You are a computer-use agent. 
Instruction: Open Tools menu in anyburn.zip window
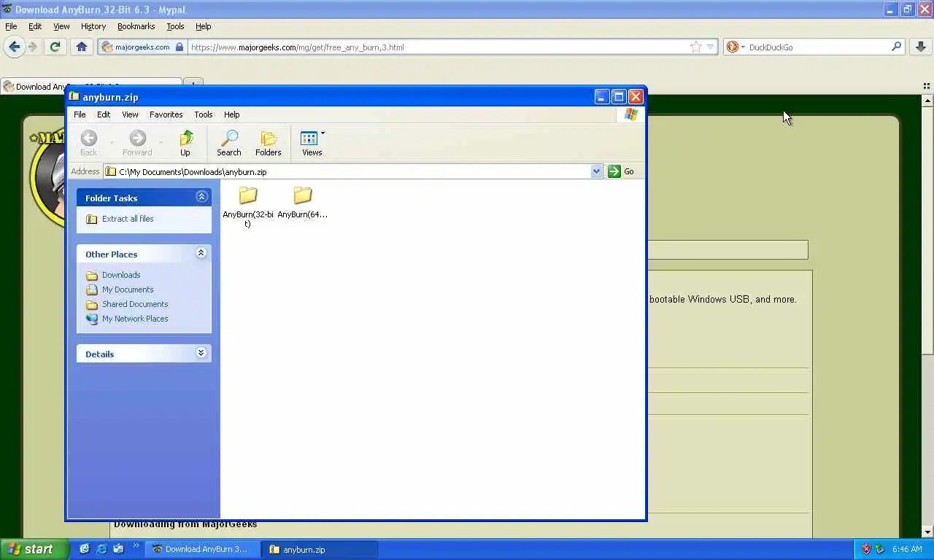(204, 114)
